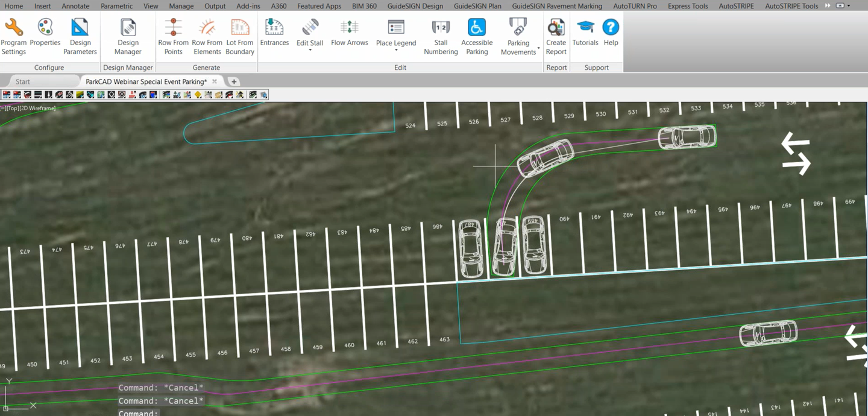This screenshot has height=416, width=868.
Task: Toggle ribbon minimize state button
Action: [840, 5]
